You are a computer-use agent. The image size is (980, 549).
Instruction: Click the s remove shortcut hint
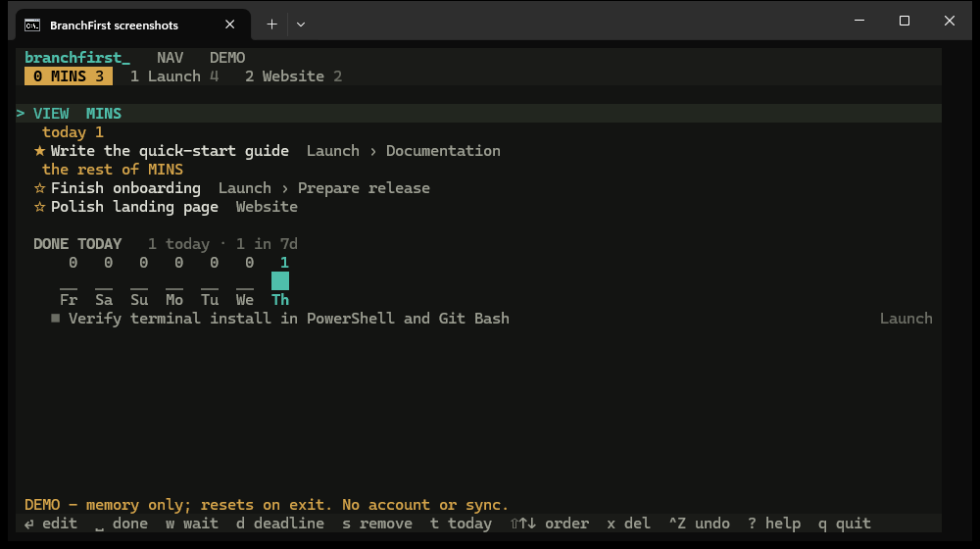click(377, 524)
